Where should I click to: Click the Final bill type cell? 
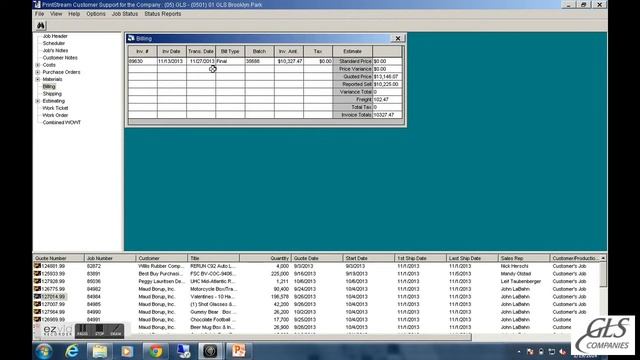tap(230, 61)
